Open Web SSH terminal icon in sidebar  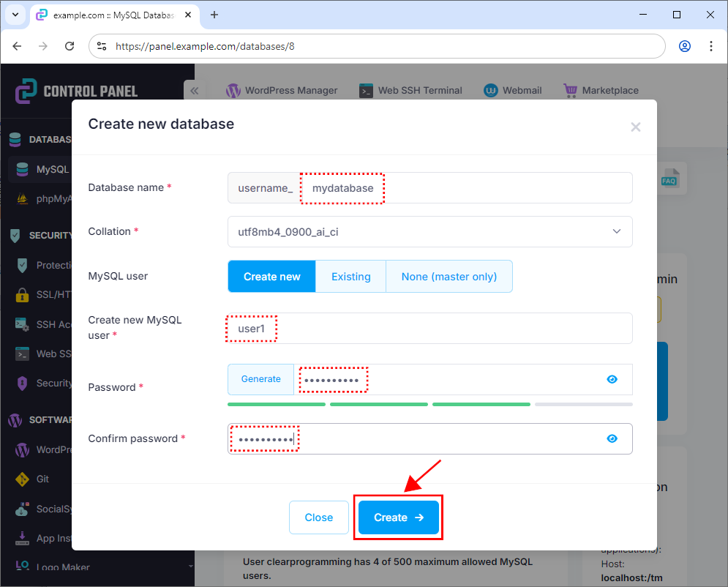[x=22, y=354]
